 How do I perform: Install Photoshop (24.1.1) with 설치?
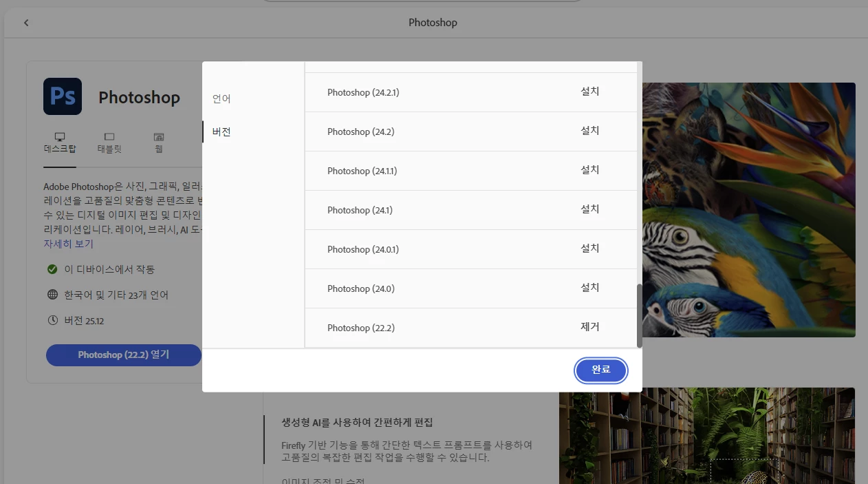click(x=590, y=169)
